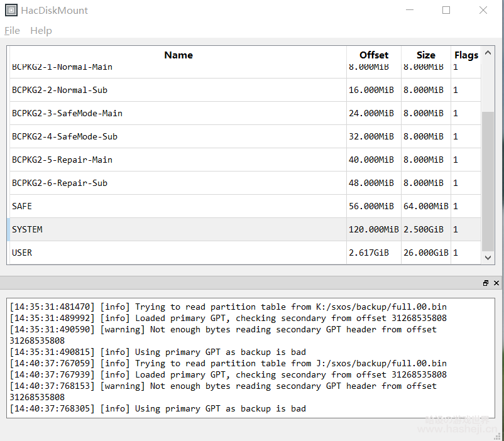The width and height of the screenshot is (504, 441).
Task: Click the 64.000MiB size cell
Action: tap(426, 206)
